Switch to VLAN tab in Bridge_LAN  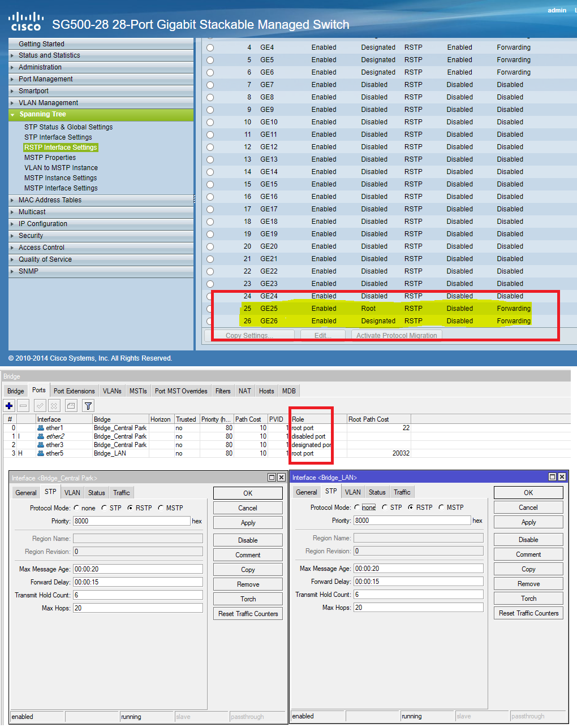click(x=353, y=492)
